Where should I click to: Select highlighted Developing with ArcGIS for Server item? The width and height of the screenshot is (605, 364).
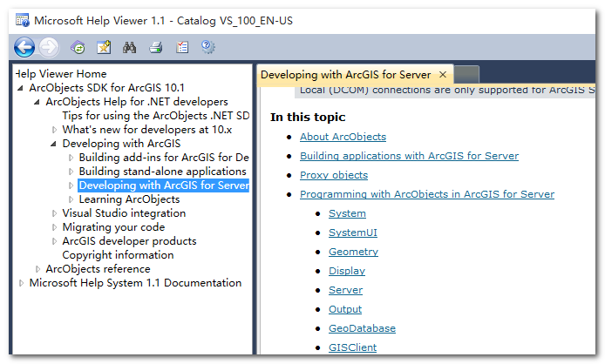click(164, 185)
